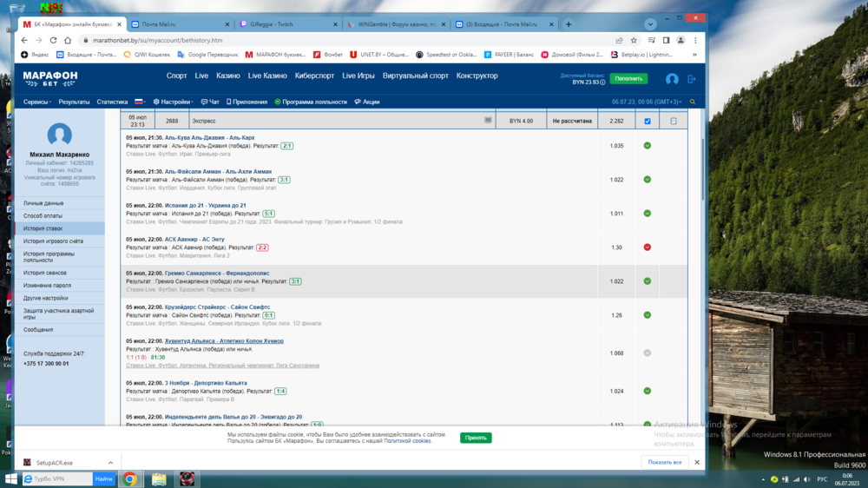Accept cookies with the Принять button

pos(476,438)
